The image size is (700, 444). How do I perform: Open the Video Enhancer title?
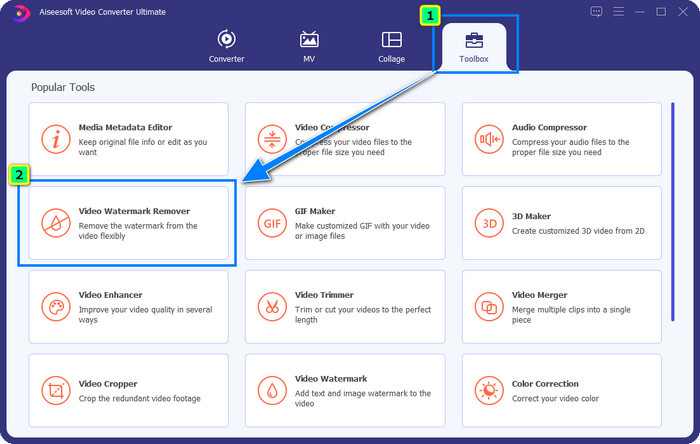click(110, 295)
